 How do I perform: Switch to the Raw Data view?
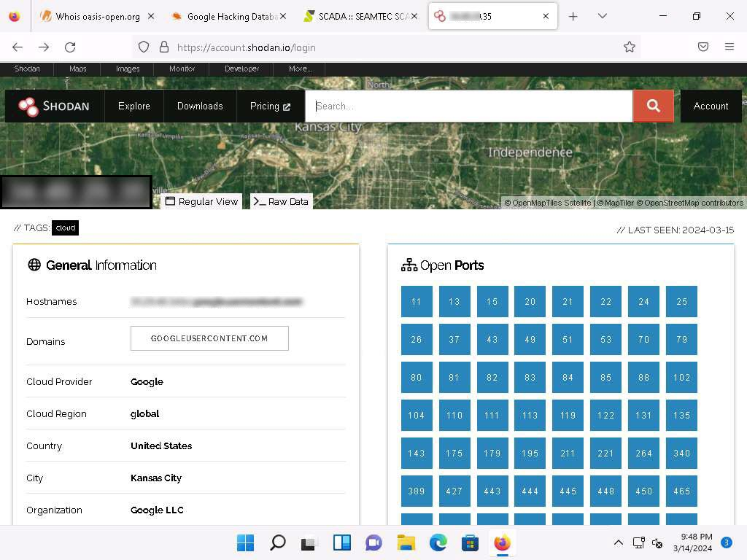281,201
